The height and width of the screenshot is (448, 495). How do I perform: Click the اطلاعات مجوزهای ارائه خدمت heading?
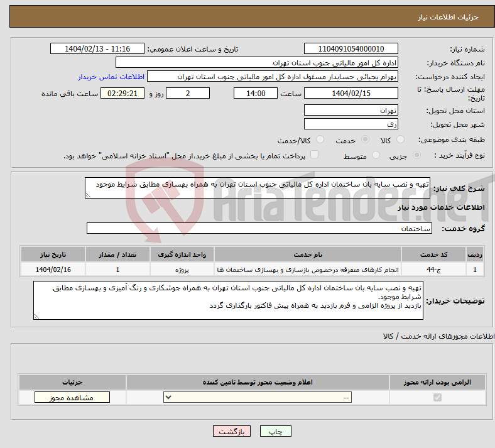[x=438, y=336]
